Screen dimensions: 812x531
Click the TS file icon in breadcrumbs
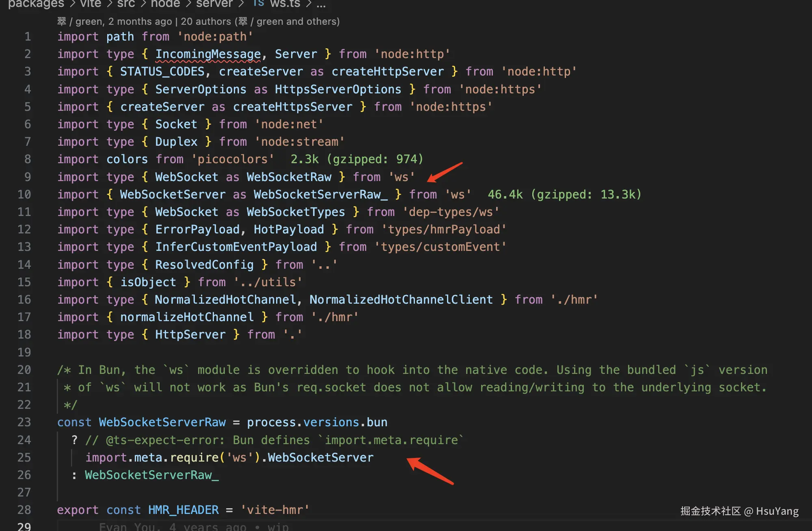click(258, 3)
